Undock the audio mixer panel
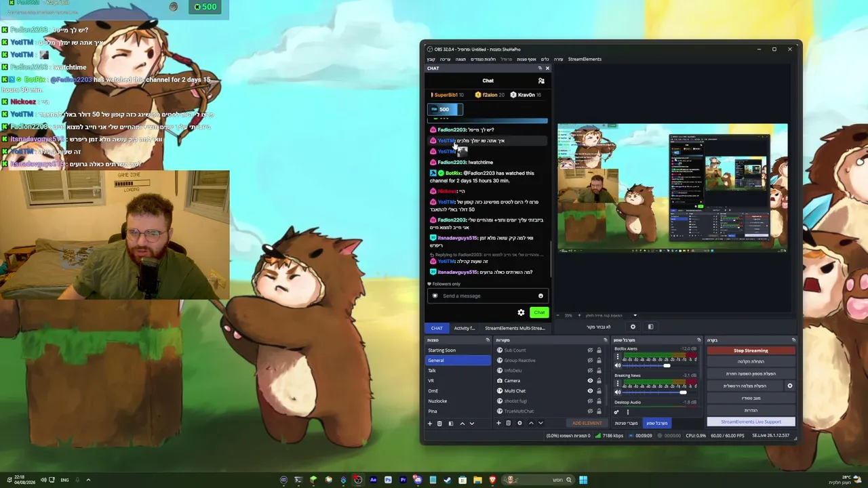Image resolution: width=868 pixels, height=488 pixels. pos(699,340)
